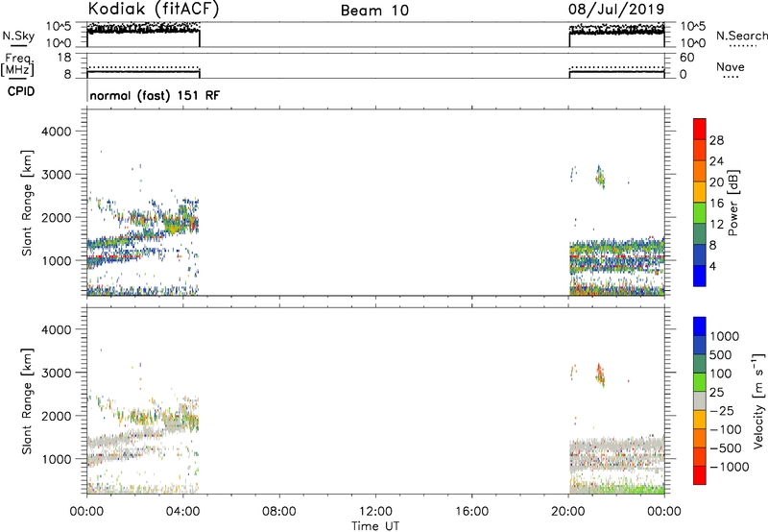Click the "-100" velocity colorbar label

click(x=726, y=429)
